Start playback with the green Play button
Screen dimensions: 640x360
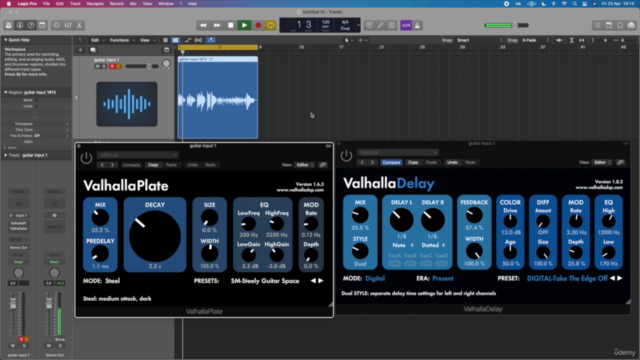point(244,25)
